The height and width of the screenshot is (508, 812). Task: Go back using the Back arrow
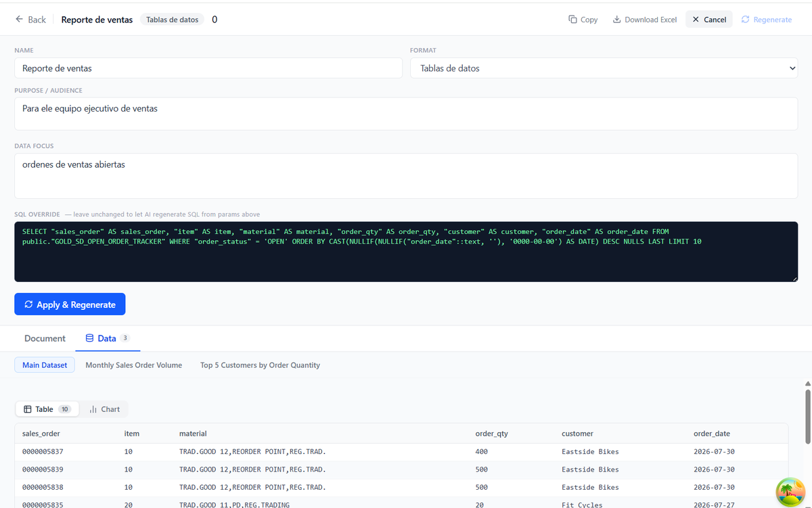(x=30, y=20)
